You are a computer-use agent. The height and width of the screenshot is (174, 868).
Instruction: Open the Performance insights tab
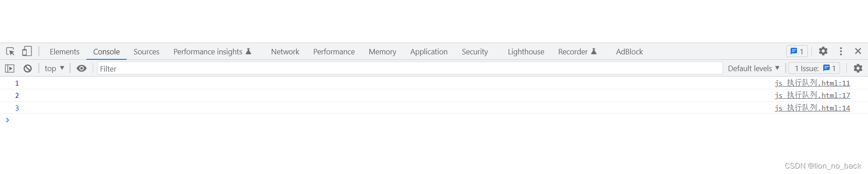point(212,52)
